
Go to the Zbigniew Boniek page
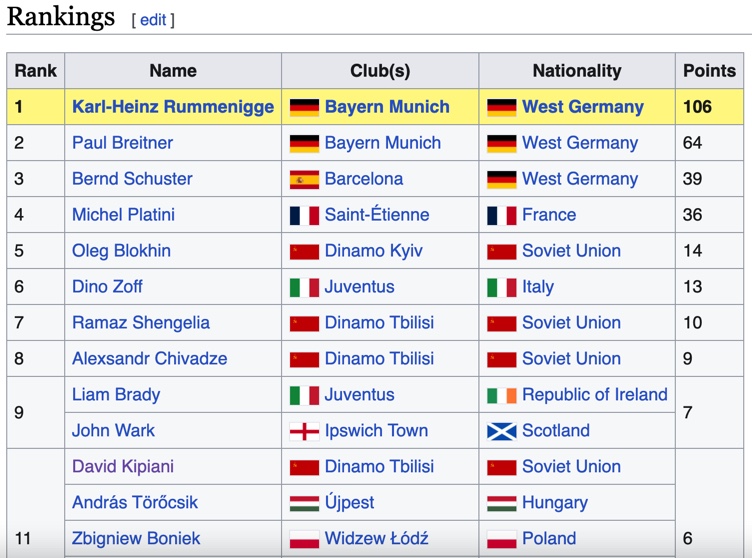[x=136, y=538]
